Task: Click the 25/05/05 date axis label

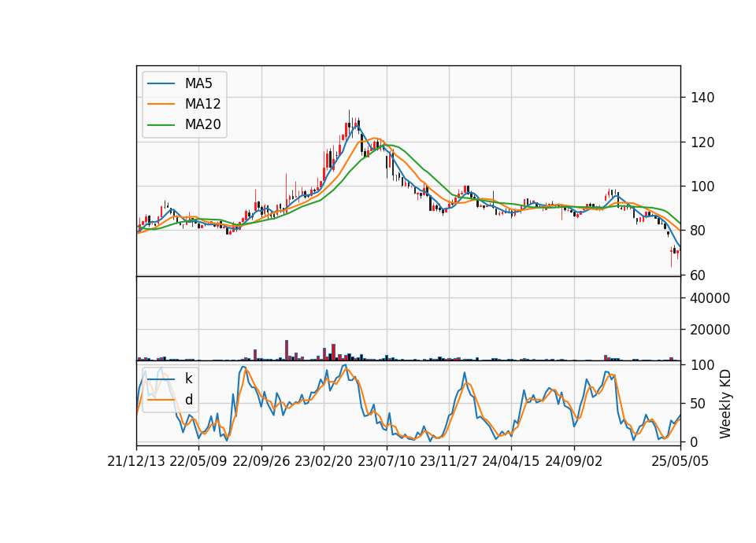Action: [680, 461]
